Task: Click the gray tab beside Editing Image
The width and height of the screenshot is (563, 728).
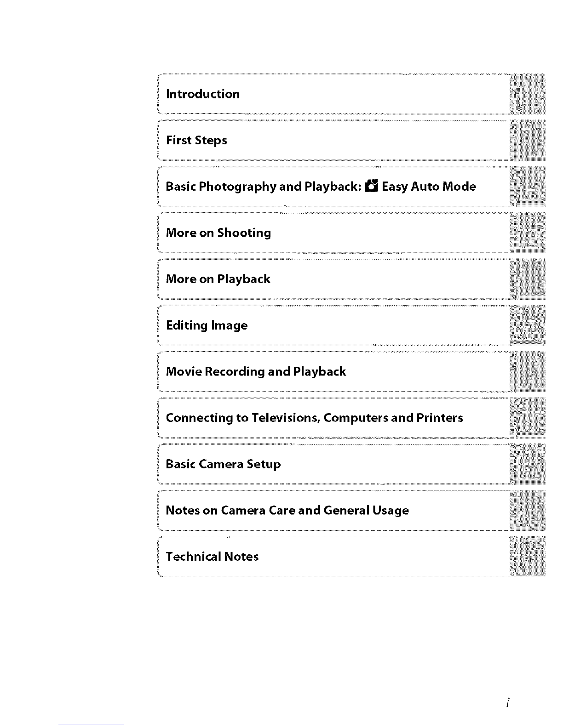Action: (x=528, y=325)
